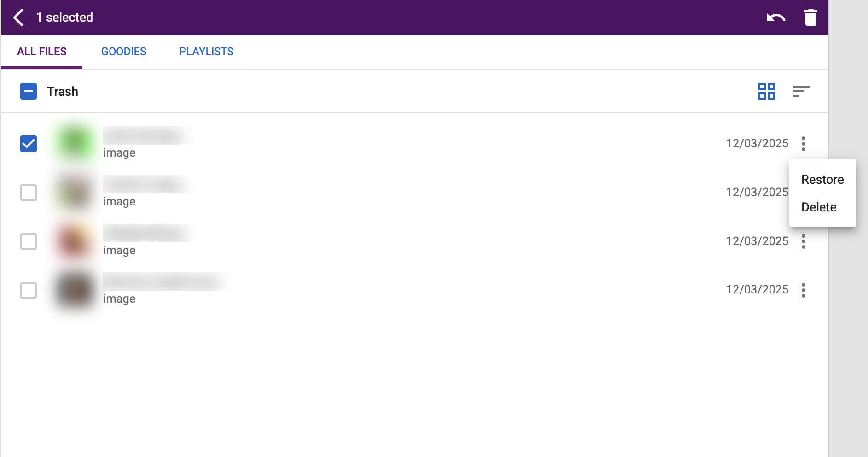Screen dimensions: 868x457
Task: Open the GOODIES tab
Action: click(124, 52)
